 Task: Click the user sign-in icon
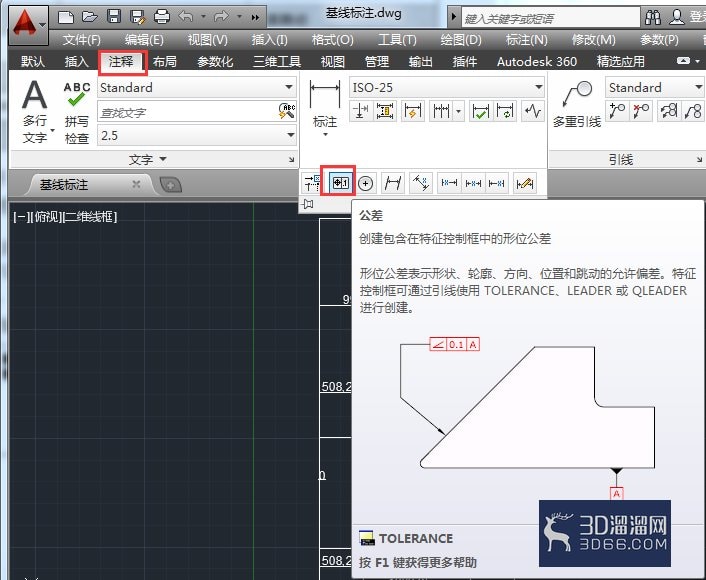click(x=677, y=17)
